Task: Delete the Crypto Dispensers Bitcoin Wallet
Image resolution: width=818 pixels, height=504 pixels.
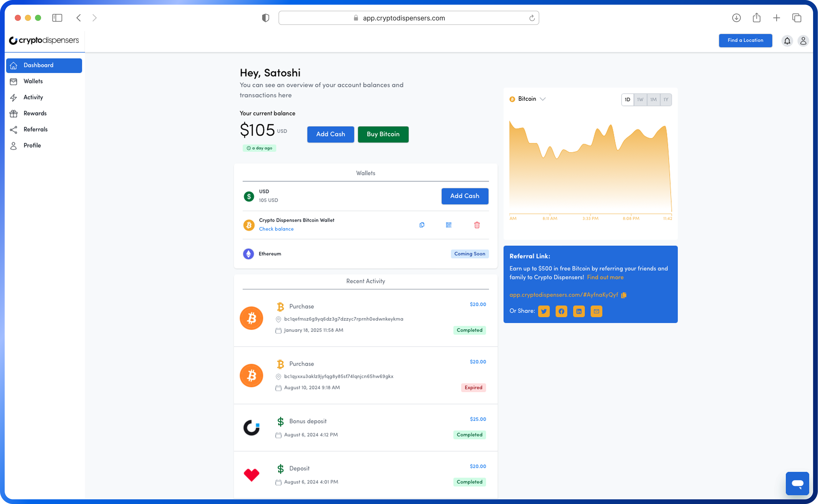Action: click(x=477, y=225)
